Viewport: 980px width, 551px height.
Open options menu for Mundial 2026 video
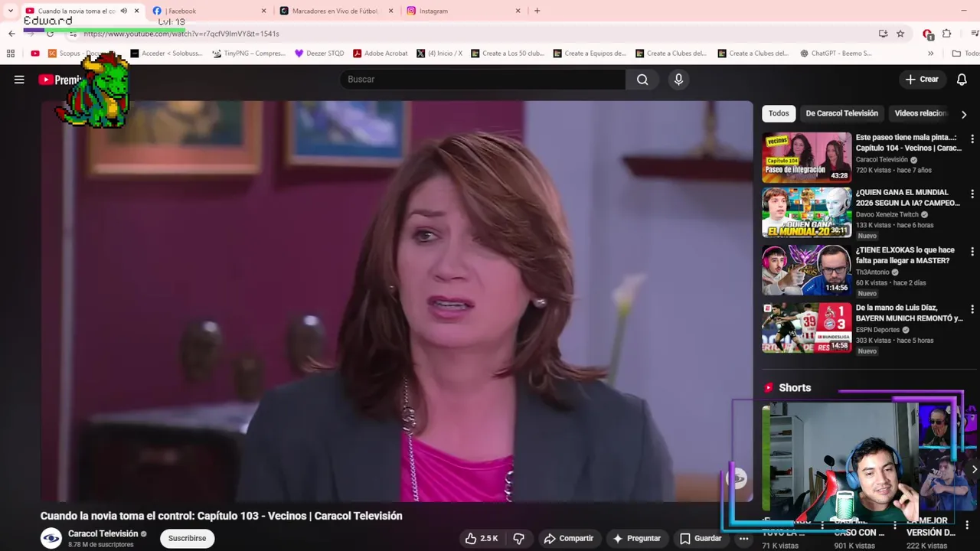pos(972,194)
